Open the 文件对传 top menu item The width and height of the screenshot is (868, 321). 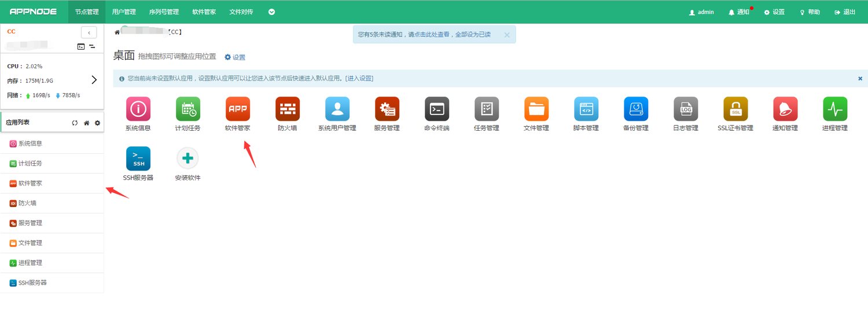(241, 12)
